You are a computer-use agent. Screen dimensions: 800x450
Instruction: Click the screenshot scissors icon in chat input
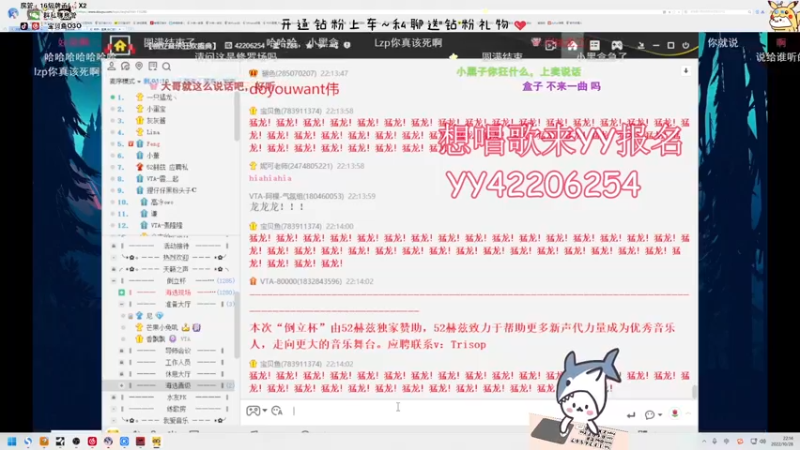(x=253, y=411)
